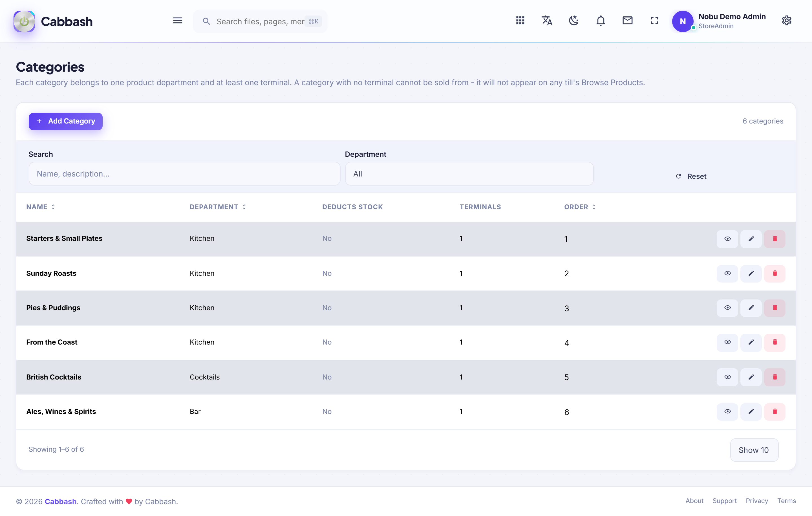Sort table by Name column
Image resolution: width=812 pixels, height=516 pixels.
click(41, 207)
